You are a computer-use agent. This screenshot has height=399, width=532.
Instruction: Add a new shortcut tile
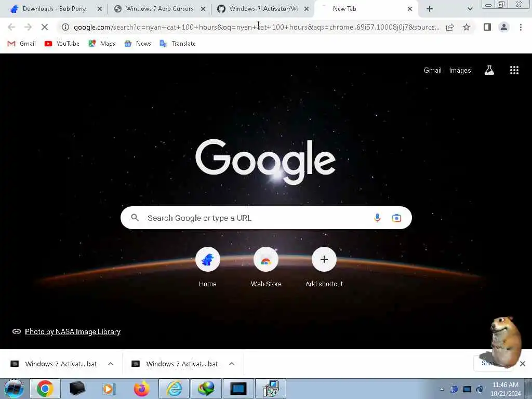point(324,268)
